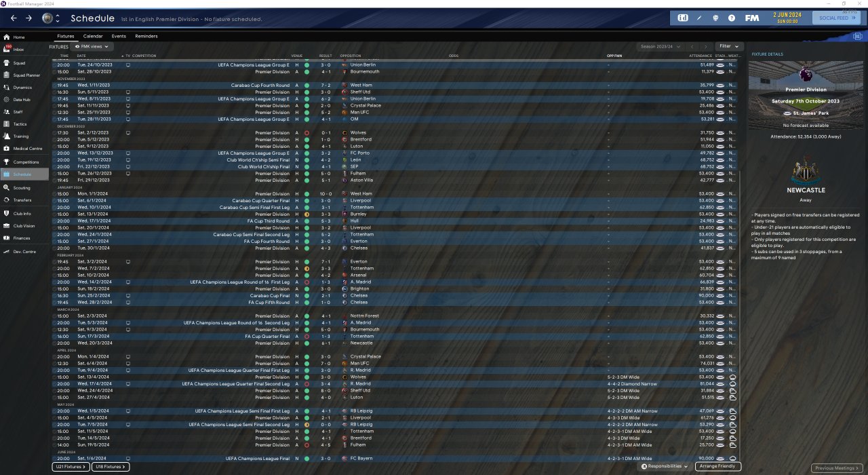Open the Tactics screen
This screenshot has width=868, height=475.
point(20,124)
